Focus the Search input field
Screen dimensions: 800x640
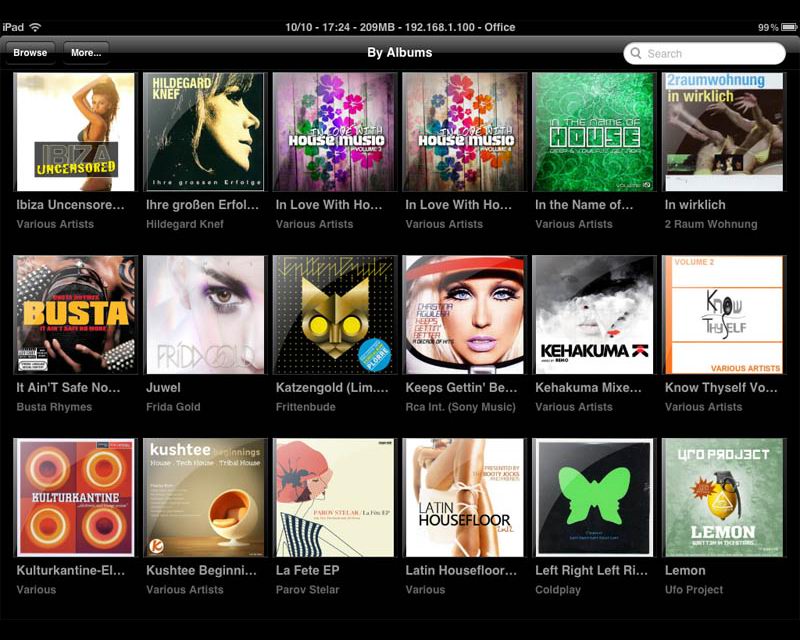tap(704, 53)
